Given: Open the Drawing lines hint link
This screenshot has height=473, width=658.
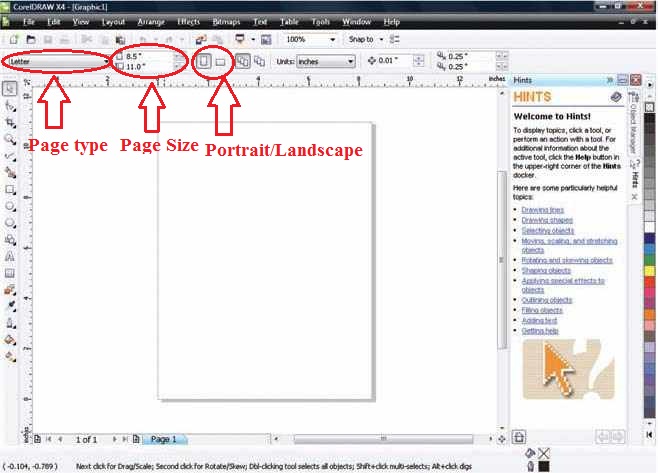Looking at the screenshot, I should (x=543, y=210).
